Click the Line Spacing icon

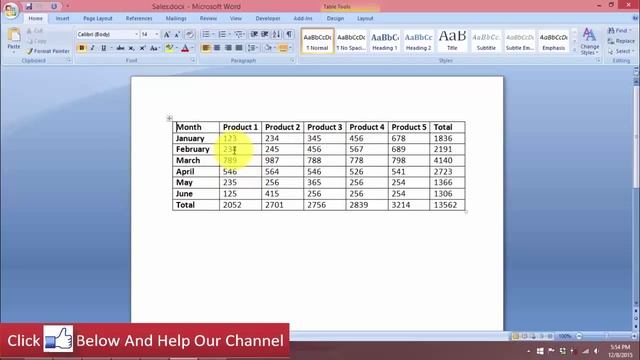(251, 48)
